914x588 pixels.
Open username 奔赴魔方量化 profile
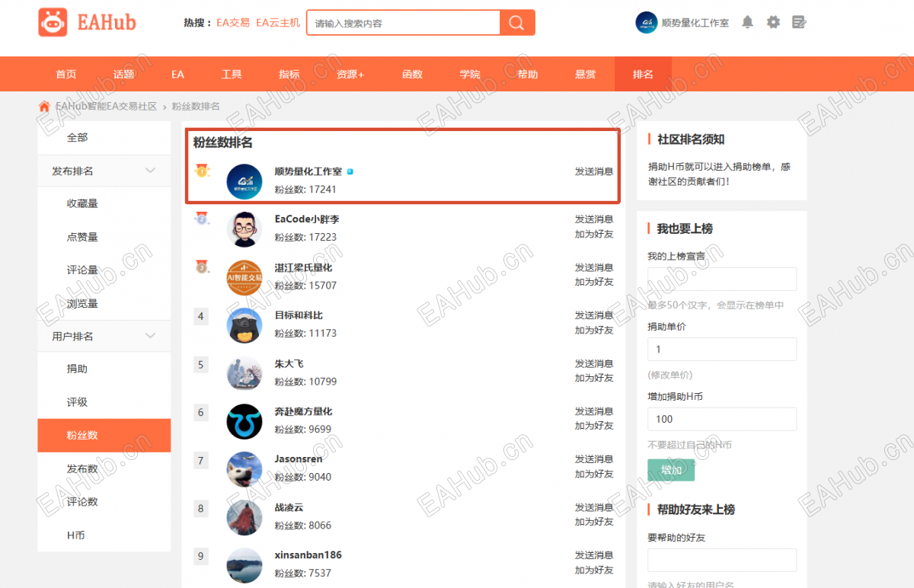point(303,411)
